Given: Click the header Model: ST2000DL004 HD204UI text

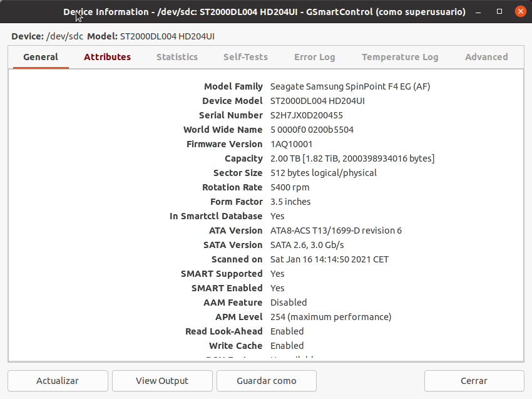Looking at the screenshot, I should click(x=151, y=36).
